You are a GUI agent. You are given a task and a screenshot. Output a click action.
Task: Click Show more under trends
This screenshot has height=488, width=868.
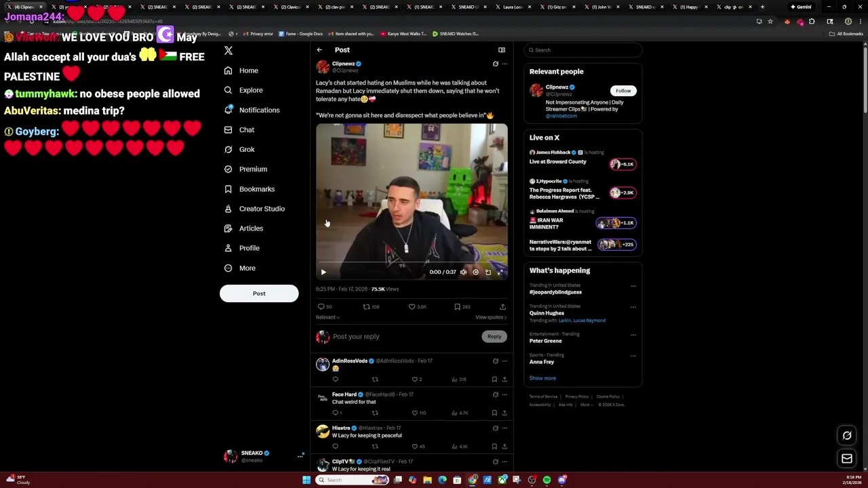click(542, 378)
